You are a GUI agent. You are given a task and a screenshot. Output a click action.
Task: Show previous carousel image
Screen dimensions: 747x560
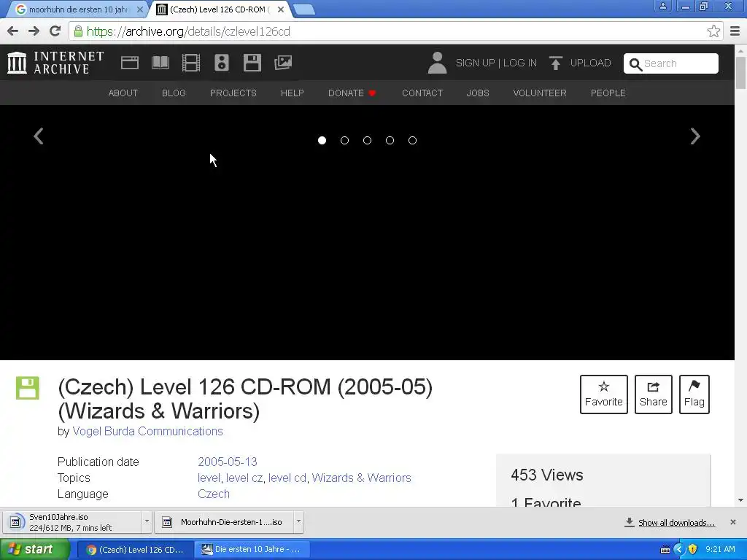(39, 136)
